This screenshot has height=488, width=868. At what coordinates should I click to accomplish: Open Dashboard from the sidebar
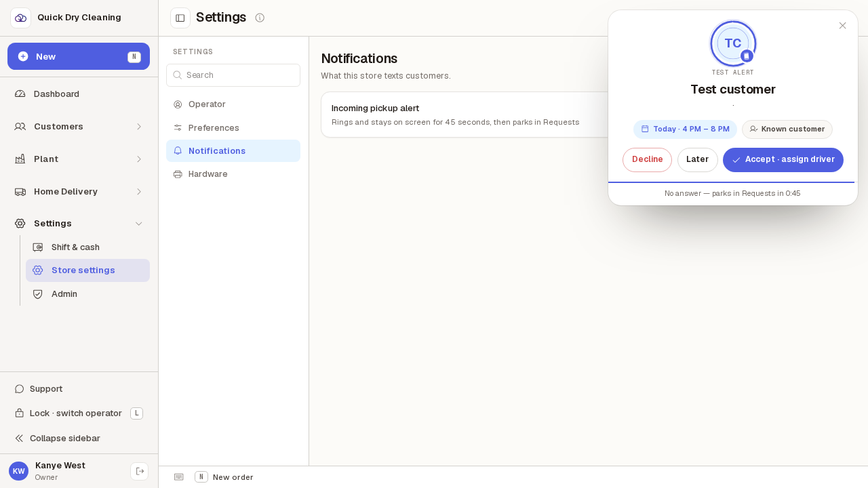[x=79, y=94]
